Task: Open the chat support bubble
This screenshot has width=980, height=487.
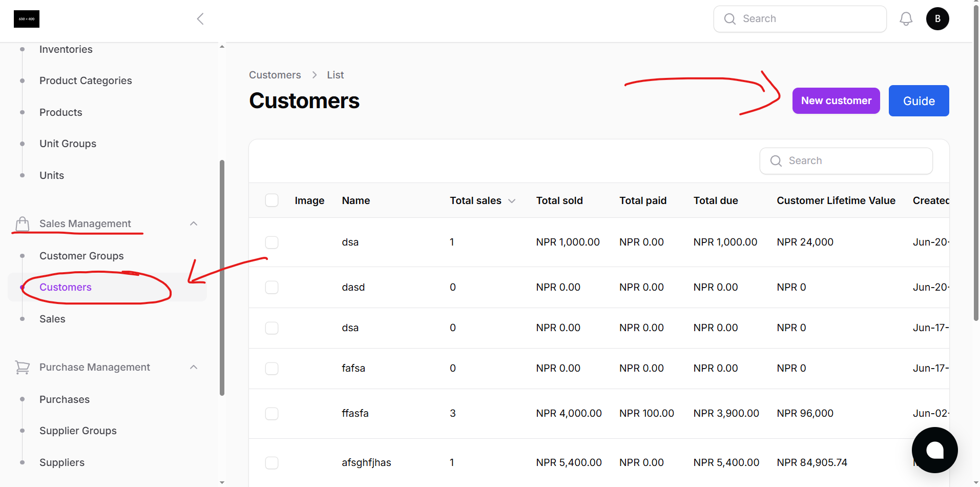Action: 934,450
